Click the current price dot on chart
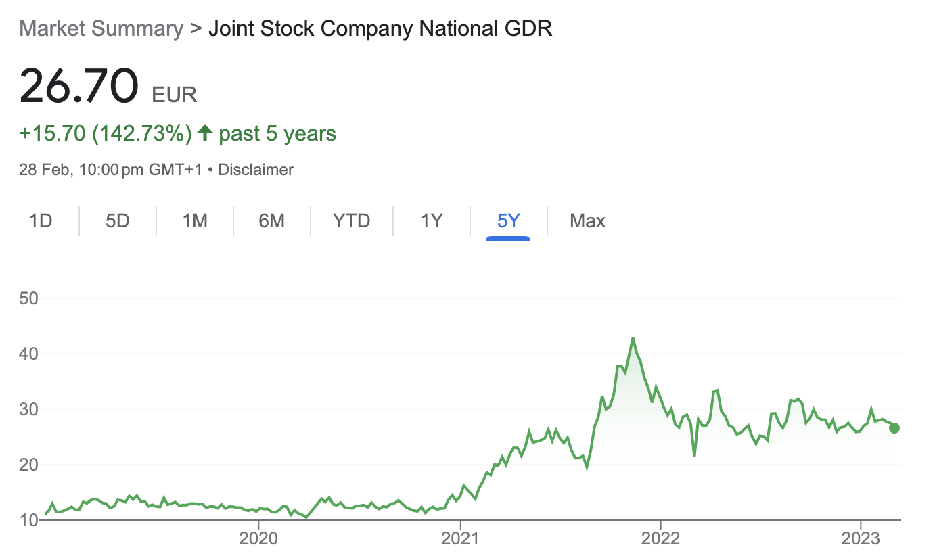Screen dimensions: 935x560 coord(894,427)
